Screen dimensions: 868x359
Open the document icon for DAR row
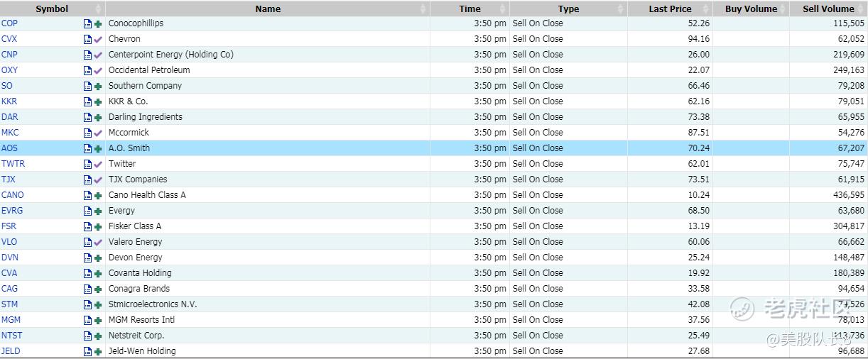tap(87, 117)
